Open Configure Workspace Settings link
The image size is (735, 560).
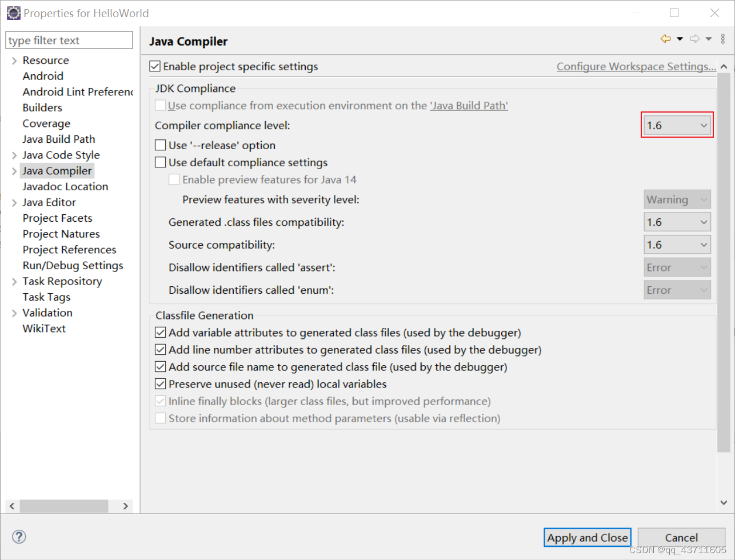(636, 66)
